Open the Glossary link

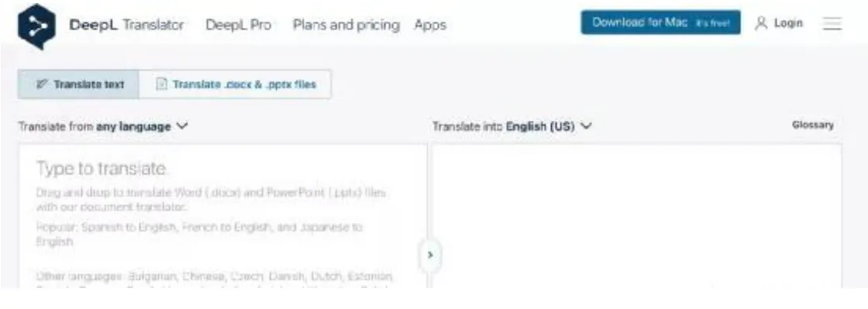pos(813,125)
